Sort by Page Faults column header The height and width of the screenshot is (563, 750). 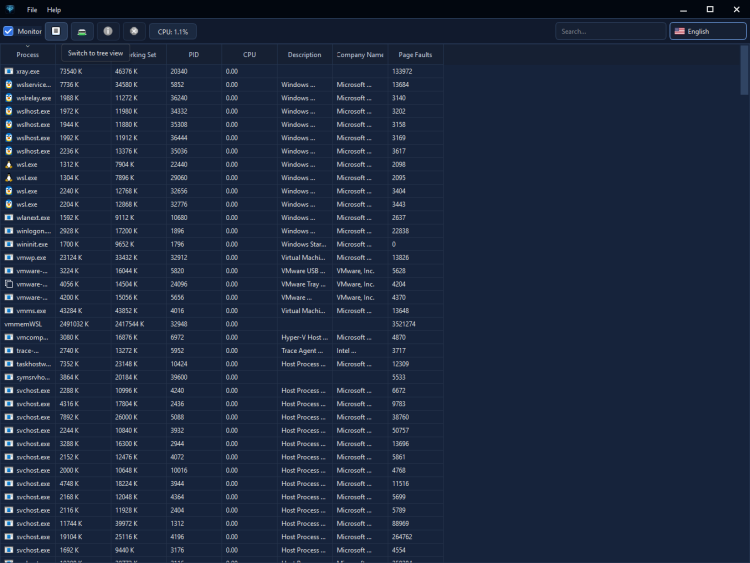[415, 55]
